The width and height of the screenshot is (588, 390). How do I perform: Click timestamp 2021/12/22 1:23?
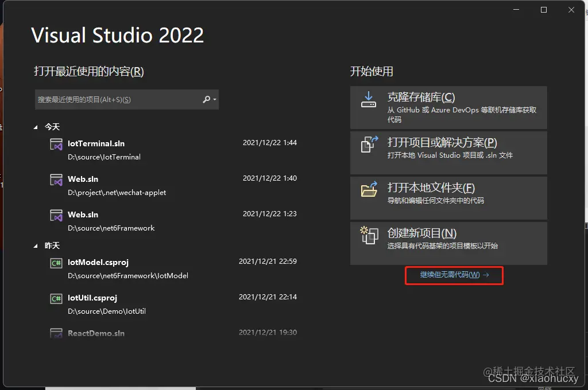click(270, 214)
